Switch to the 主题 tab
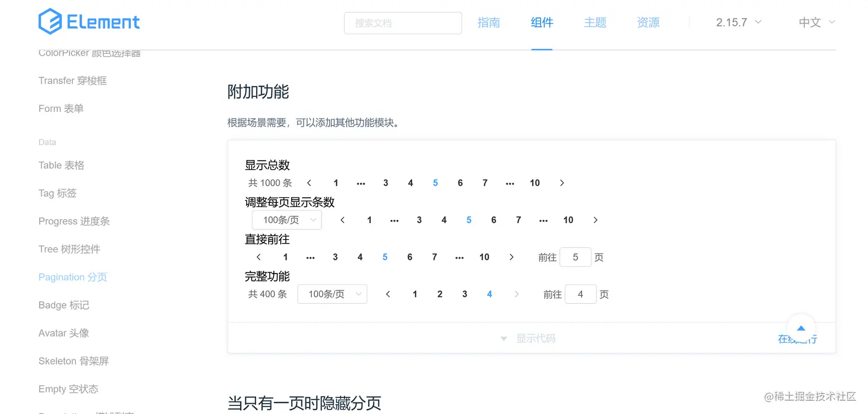Viewport: 868px width, 414px height. (x=595, y=22)
